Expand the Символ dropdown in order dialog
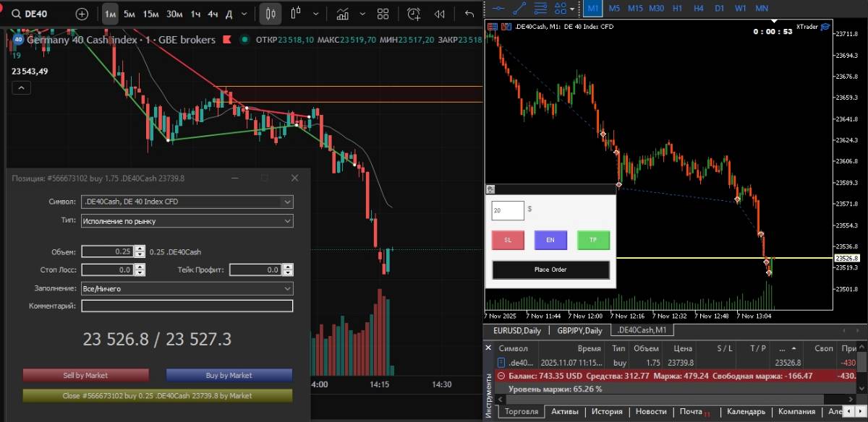 [x=287, y=202]
